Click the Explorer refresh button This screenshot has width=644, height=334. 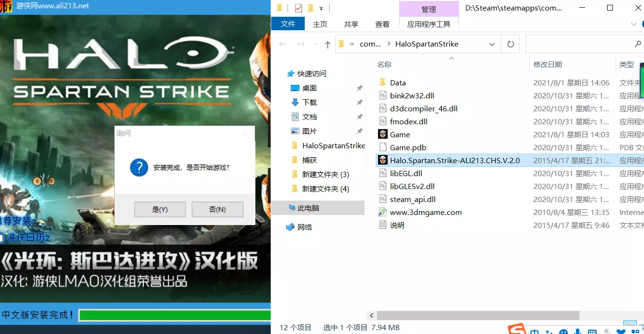511,44
